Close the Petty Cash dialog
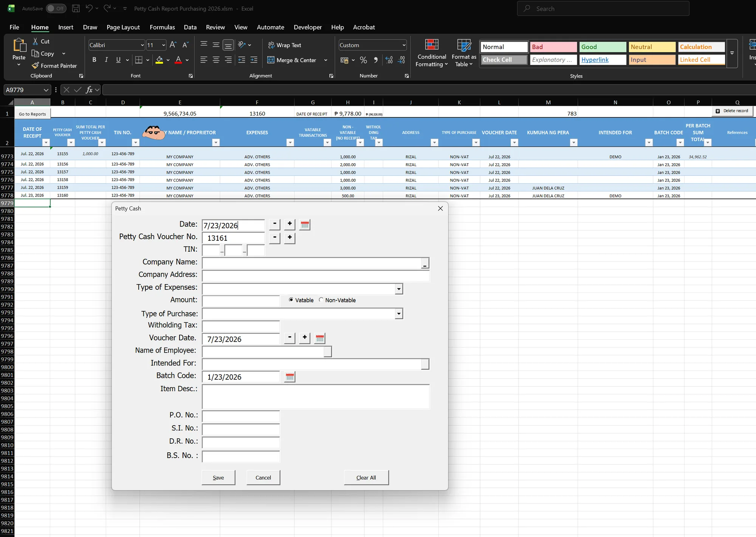 [x=440, y=209]
